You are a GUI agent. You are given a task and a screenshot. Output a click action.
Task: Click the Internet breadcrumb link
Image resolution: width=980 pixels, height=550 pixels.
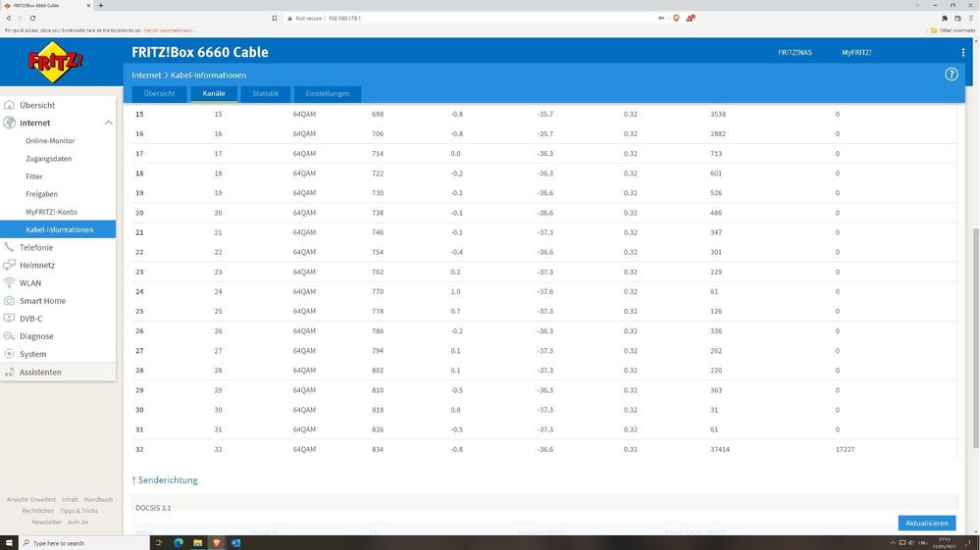[x=146, y=75]
